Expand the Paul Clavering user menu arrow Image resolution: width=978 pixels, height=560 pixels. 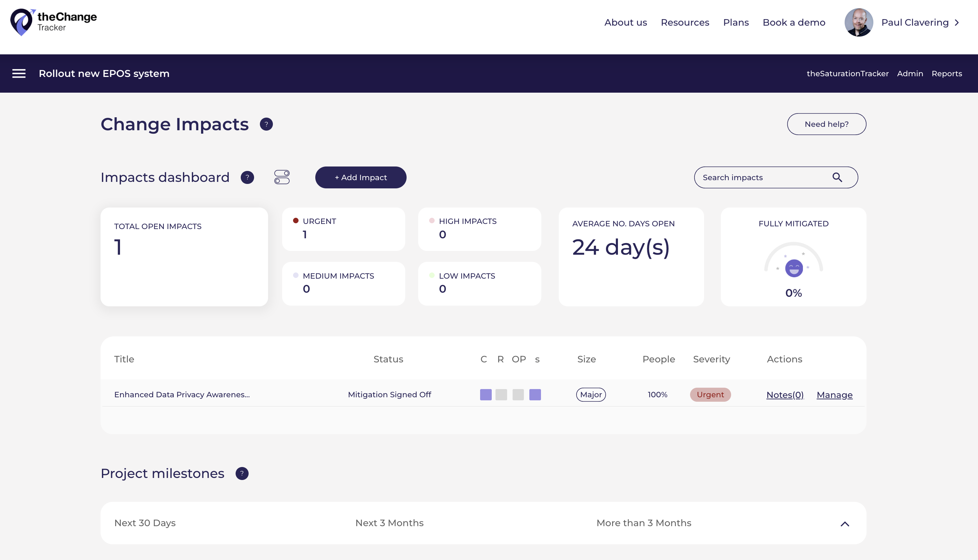coord(957,22)
